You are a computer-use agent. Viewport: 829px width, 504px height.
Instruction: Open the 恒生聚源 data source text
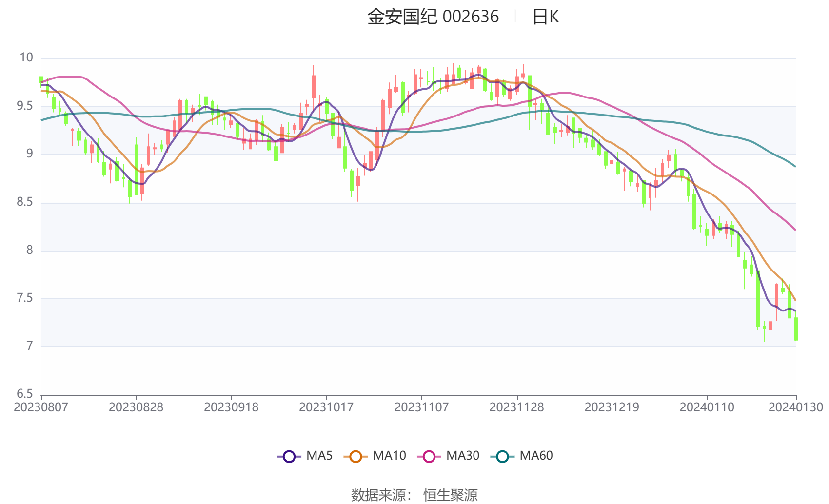(x=450, y=495)
